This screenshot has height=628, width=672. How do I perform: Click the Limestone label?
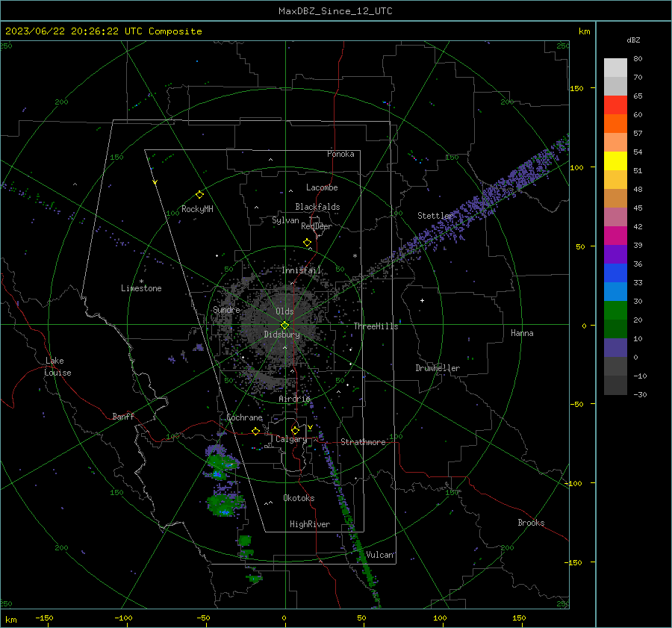pyautogui.click(x=141, y=288)
